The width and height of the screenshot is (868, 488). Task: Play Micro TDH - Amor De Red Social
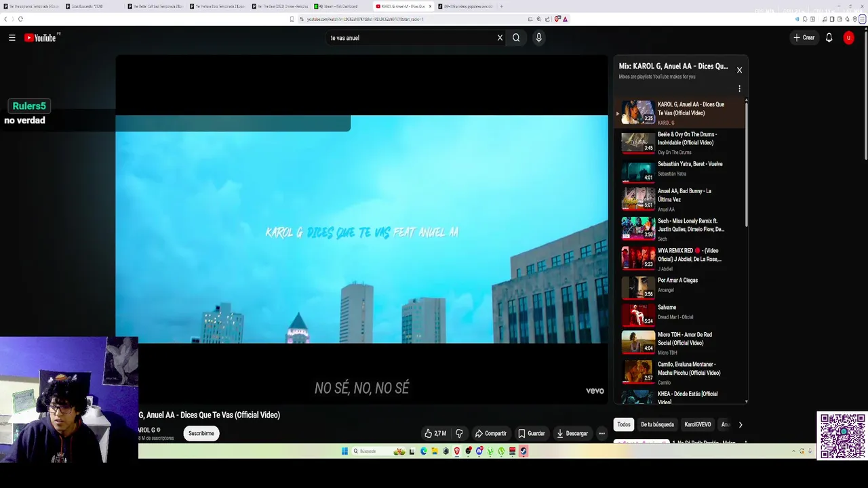pos(679,343)
